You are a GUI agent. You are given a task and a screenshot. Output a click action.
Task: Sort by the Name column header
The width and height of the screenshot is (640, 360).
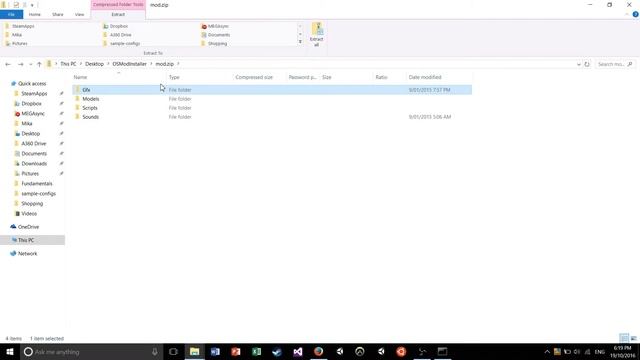pyautogui.click(x=80, y=77)
